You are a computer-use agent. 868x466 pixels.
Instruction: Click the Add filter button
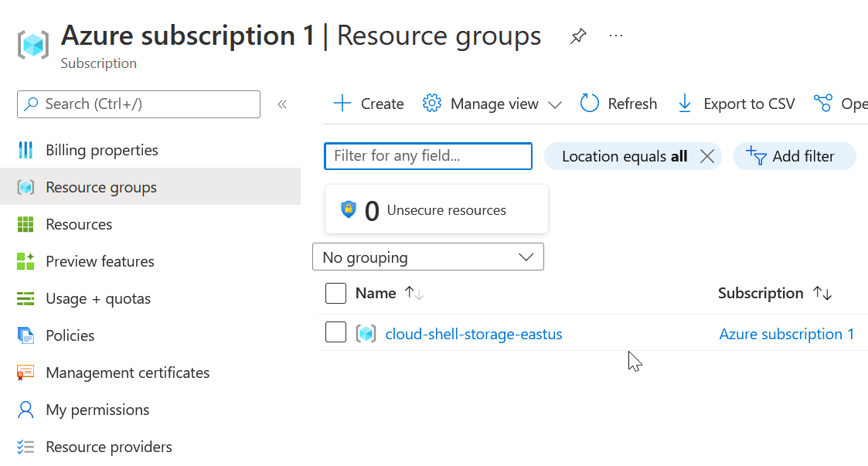[x=795, y=156]
